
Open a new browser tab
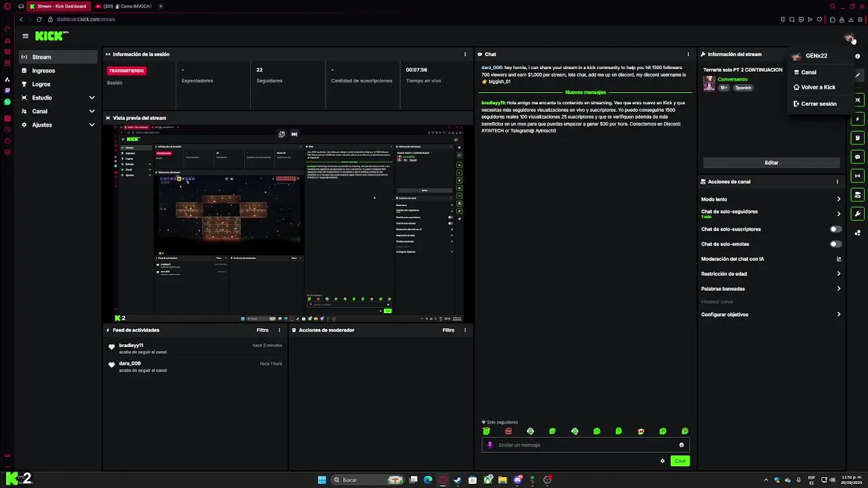(161, 6)
